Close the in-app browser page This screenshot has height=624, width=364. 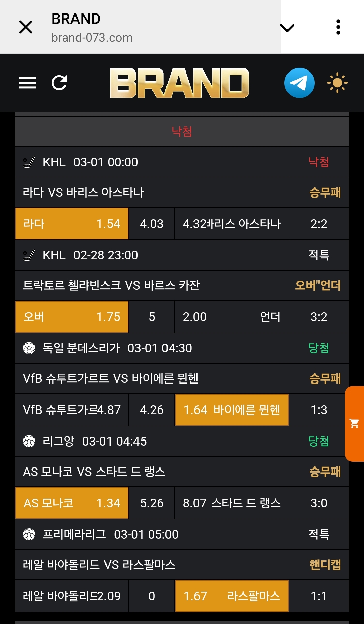pos(26,27)
